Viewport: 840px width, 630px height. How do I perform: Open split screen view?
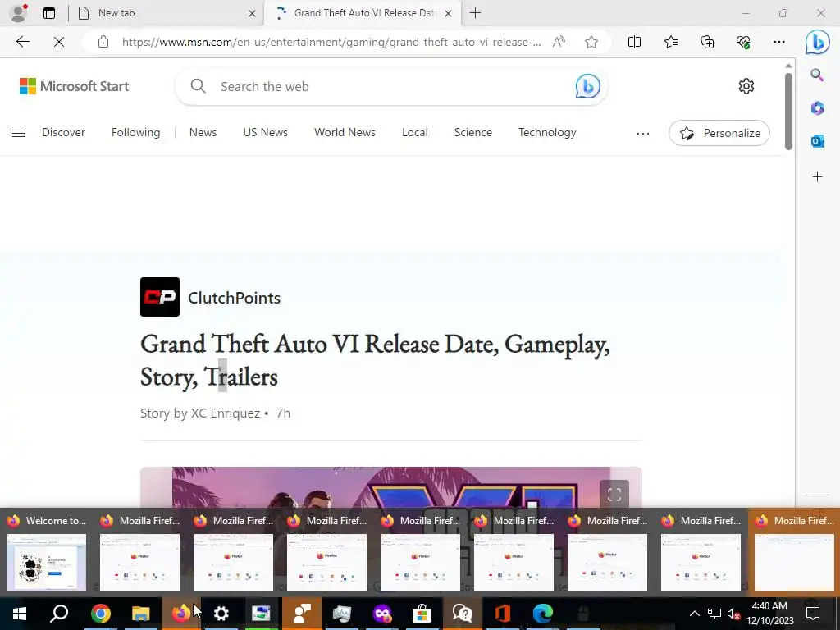coord(634,42)
